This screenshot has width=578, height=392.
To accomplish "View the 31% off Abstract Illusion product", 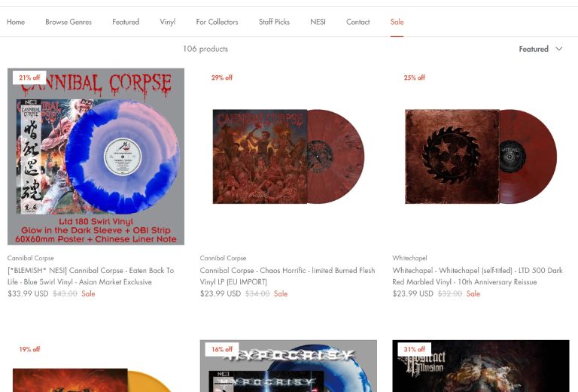I will pyautogui.click(x=481, y=366).
